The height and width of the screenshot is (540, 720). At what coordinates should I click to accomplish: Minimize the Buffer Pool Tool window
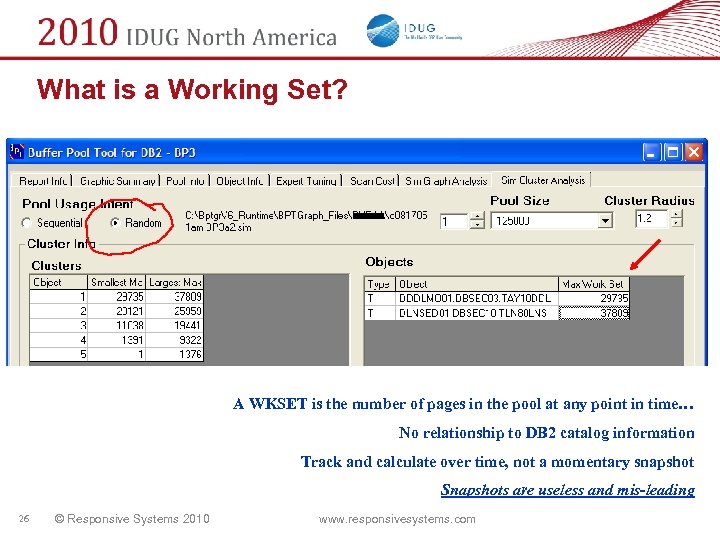coord(651,152)
